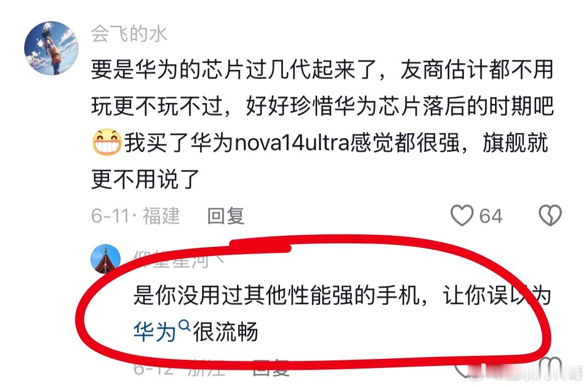Open the blue 华为 hyperlink
Screen dimensions: 588x387
(154, 332)
